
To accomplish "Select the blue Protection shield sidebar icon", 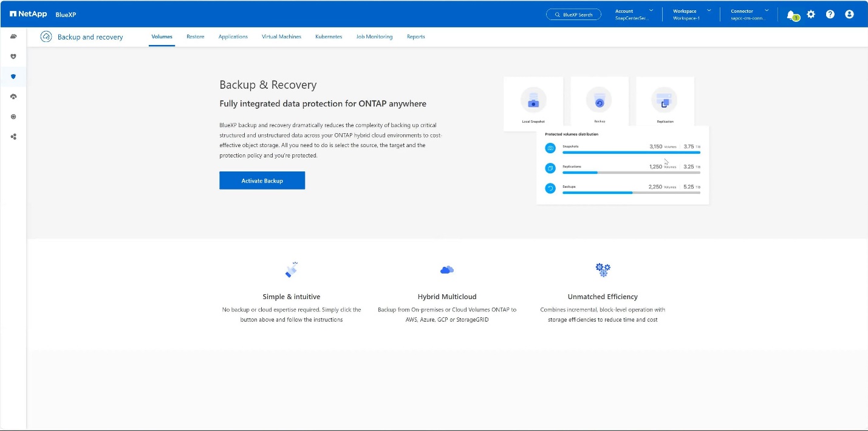I will coord(13,77).
